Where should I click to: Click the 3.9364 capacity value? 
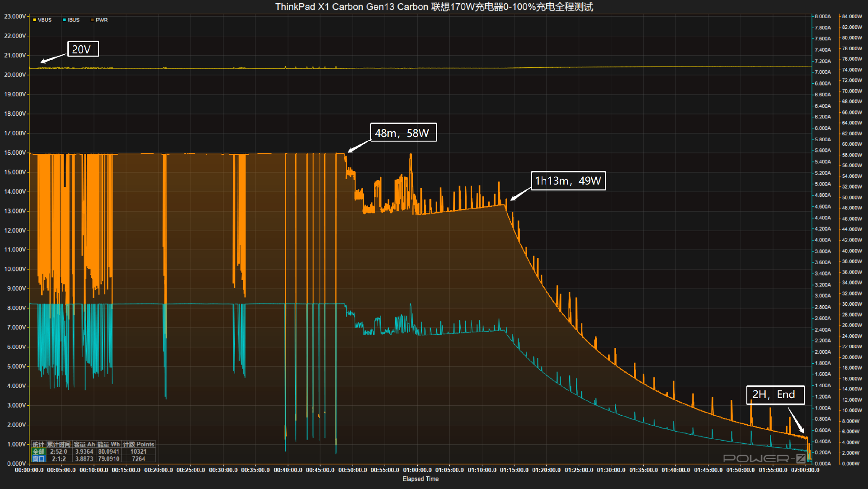point(84,451)
